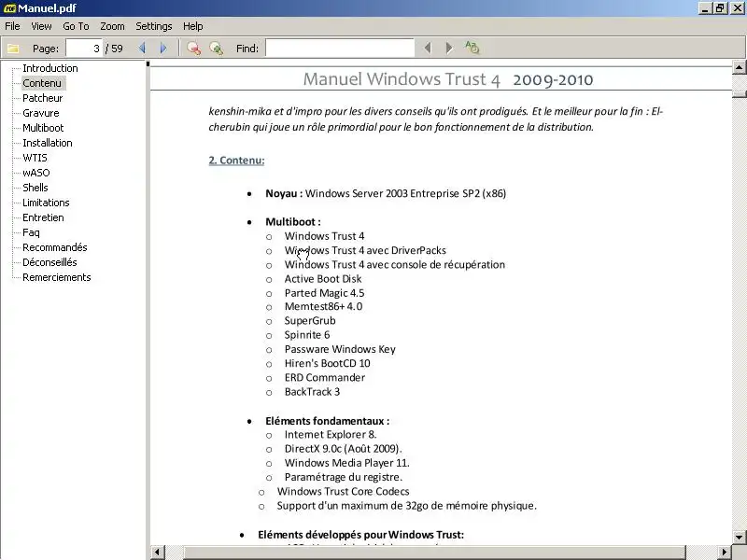Find next match with gray right arrow

click(449, 49)
